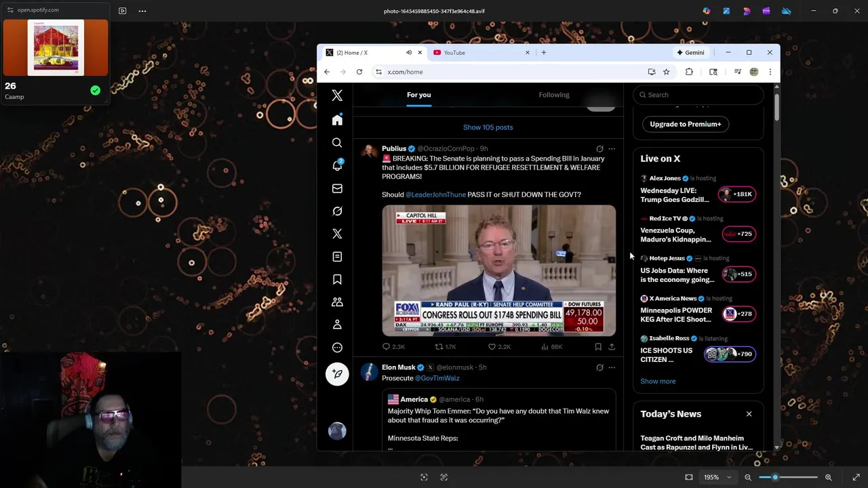
Task: Click the white compose Post button
Action: (x=337, y=374)
